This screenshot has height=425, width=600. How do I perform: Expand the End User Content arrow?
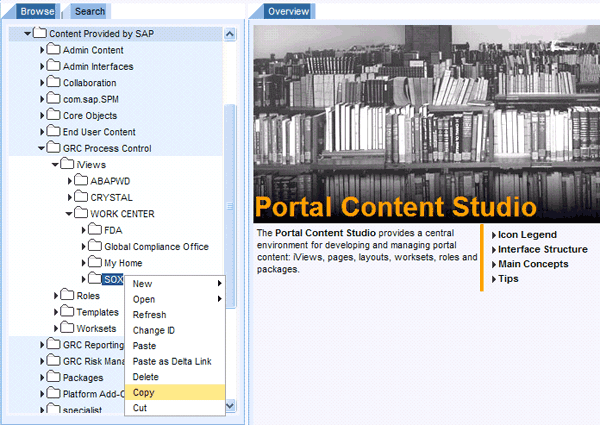[x=42, y=132]
